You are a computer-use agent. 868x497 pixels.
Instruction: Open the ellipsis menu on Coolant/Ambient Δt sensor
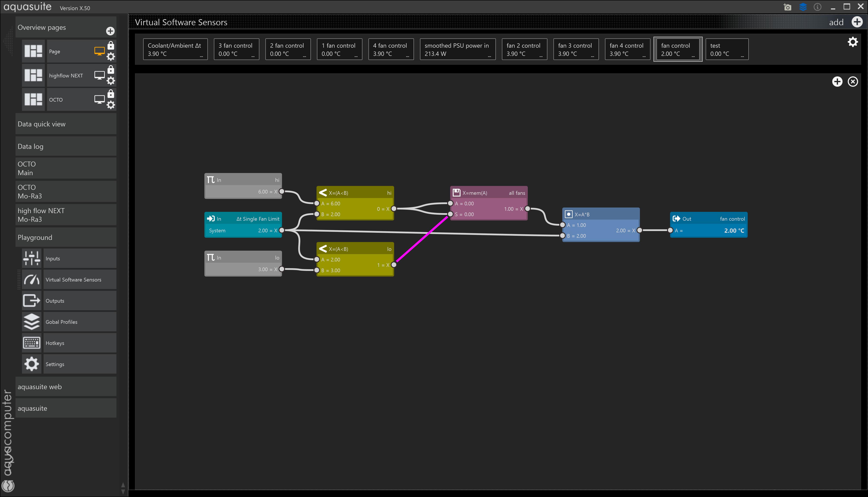201,56
